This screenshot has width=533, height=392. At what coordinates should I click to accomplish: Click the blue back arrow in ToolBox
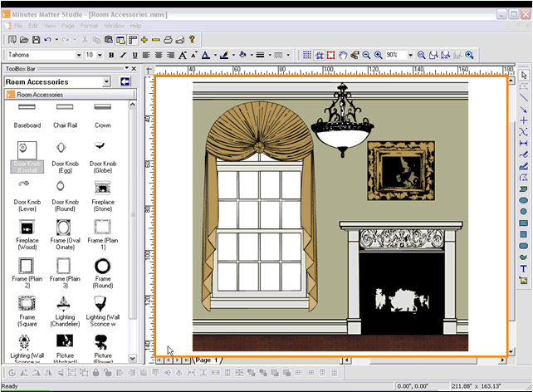point(125,81)
